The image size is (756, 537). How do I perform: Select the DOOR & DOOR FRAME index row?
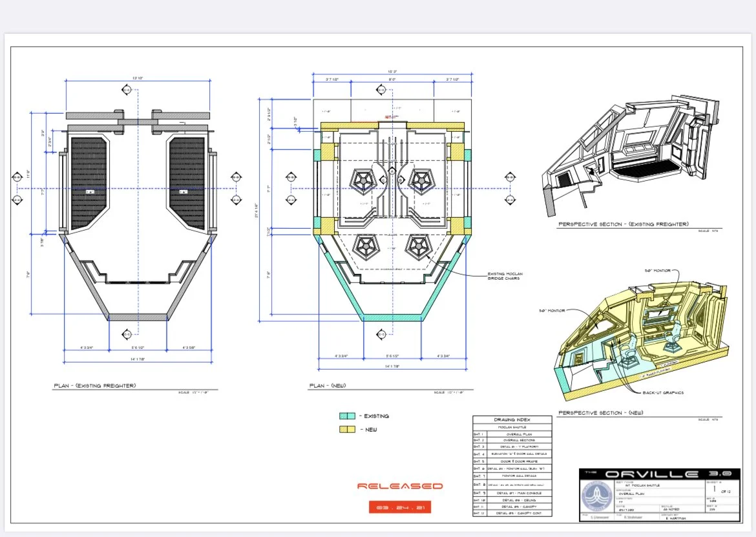click(512, 461)
